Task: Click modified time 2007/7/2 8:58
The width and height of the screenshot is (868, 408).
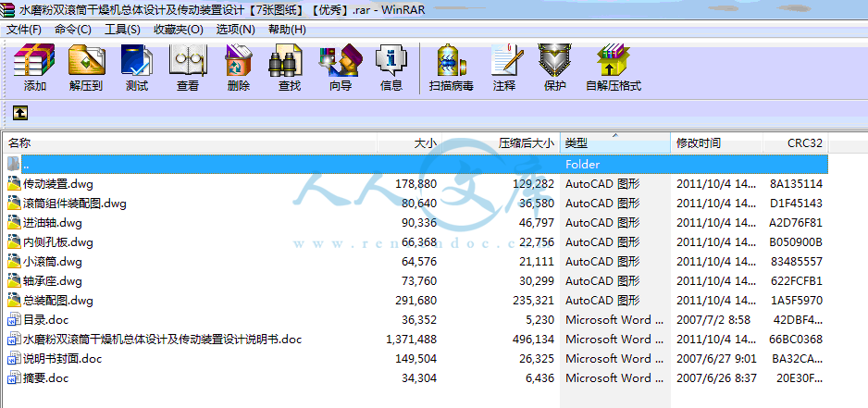Action: point(713,320)
